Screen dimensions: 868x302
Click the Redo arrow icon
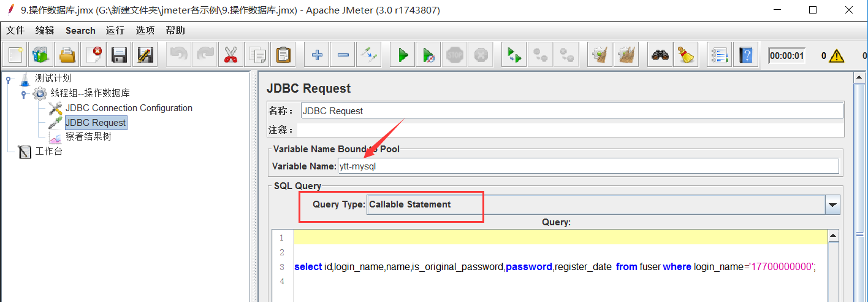[x=204, y=55]
